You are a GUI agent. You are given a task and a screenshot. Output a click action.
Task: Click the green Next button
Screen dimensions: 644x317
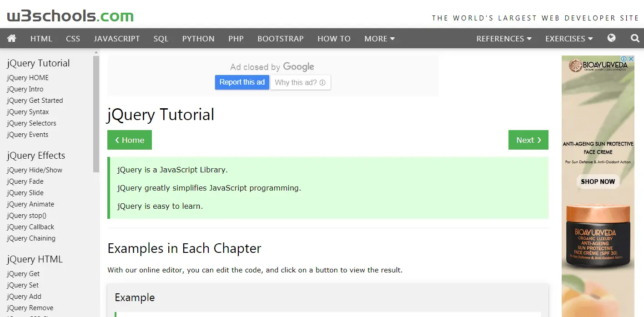coord(528,140)
